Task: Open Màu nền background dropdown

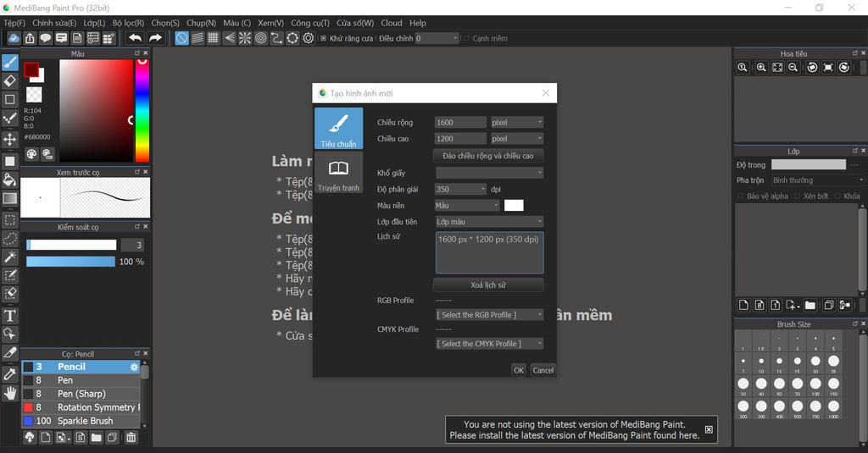Action: point(467,206)
